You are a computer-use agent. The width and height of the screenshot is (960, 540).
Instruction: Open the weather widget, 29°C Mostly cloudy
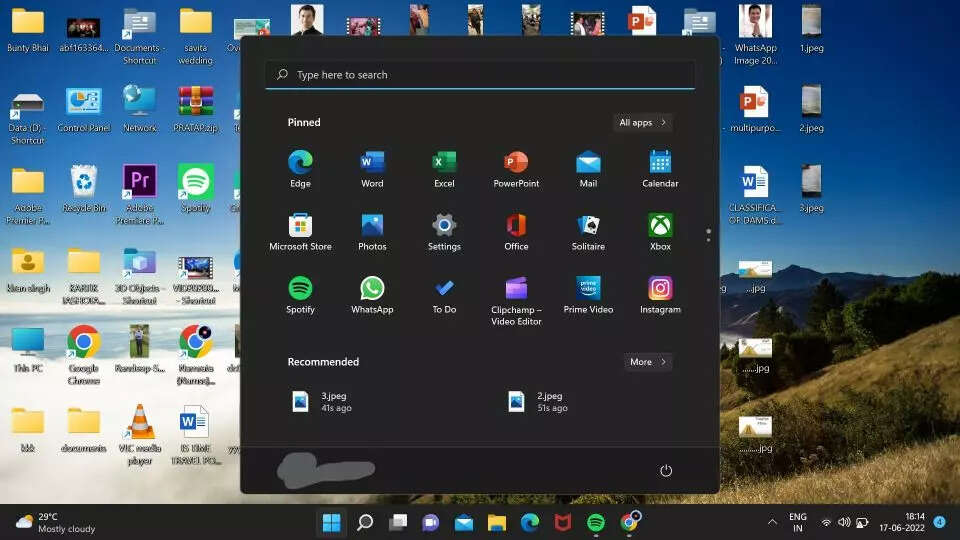point(55,522)
